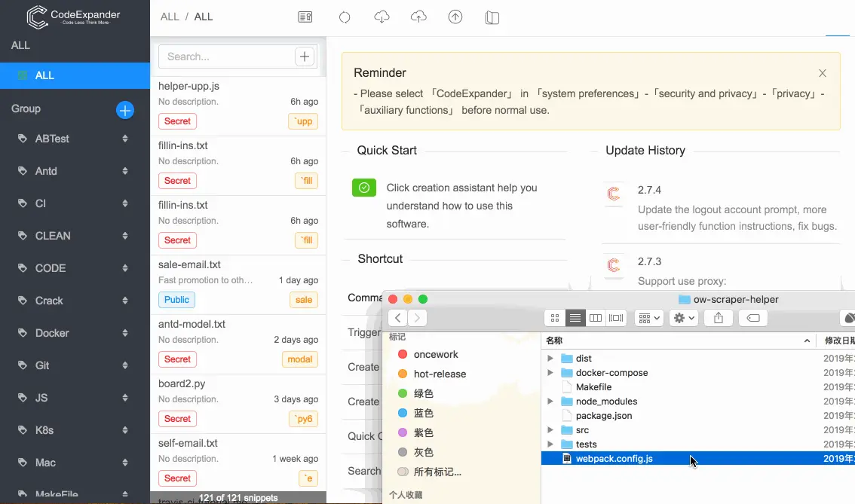Image resolution: width=855 pixels, height=504 pixels.
Task: Expand the docker-compose folder in Finder
Action: click(550, 373)
